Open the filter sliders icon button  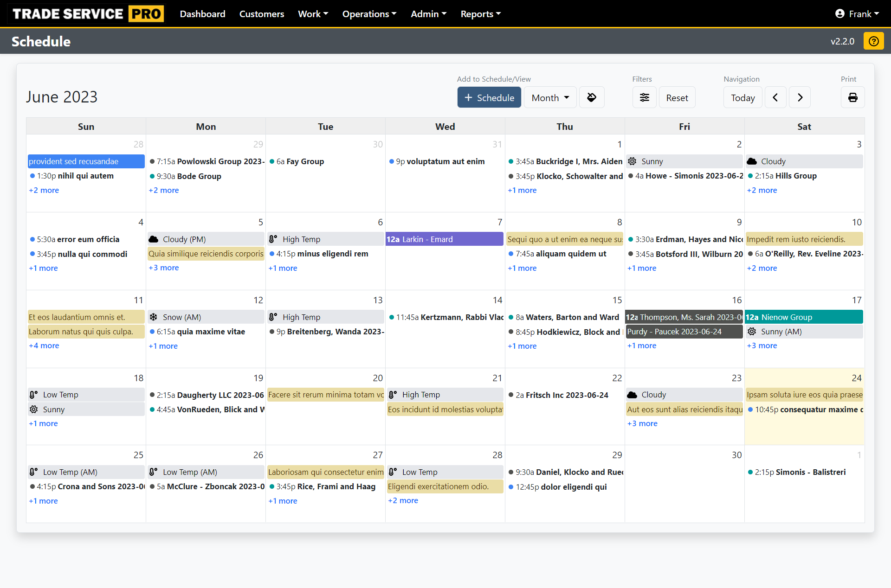(x=644, y=97)
